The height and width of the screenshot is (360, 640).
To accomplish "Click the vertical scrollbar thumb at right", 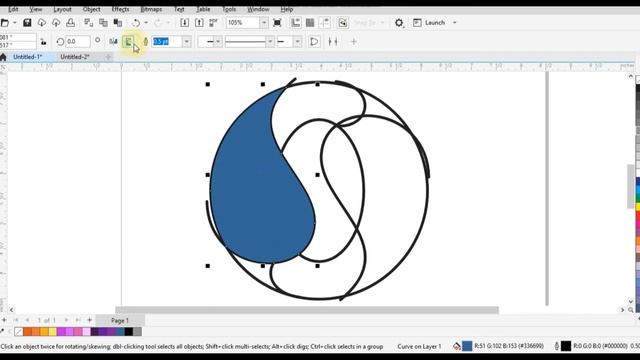I will click(631, 186).
